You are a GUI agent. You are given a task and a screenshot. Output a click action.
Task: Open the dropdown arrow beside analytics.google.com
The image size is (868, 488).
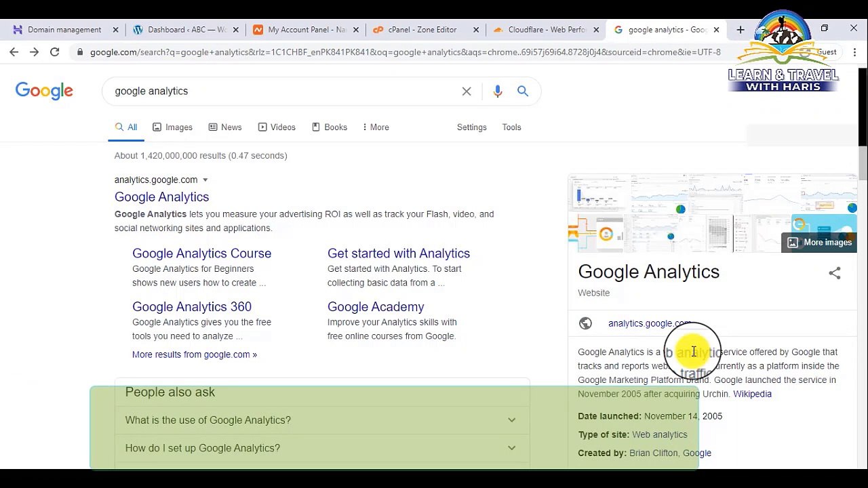(x=205, y=180)
